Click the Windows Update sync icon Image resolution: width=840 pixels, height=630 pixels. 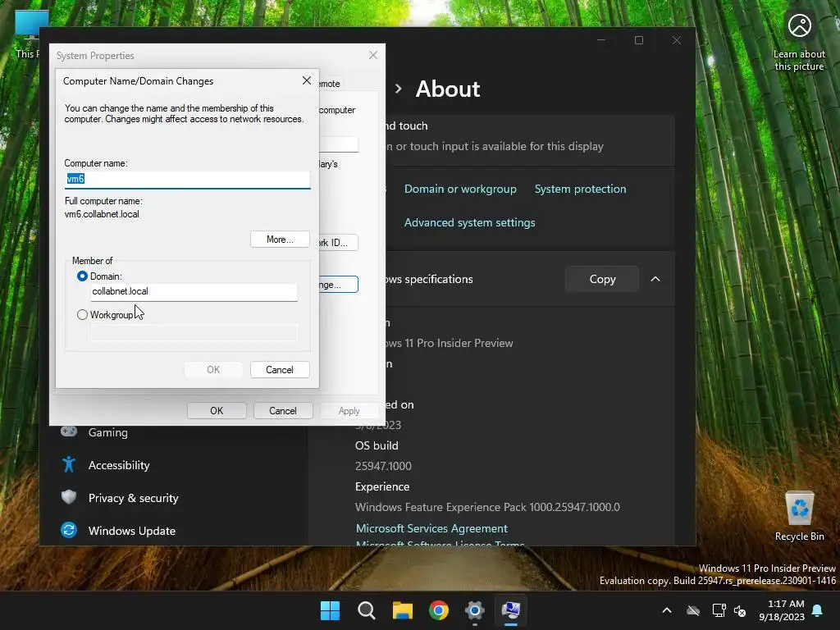pyautogui.click(x=69, y=531)
